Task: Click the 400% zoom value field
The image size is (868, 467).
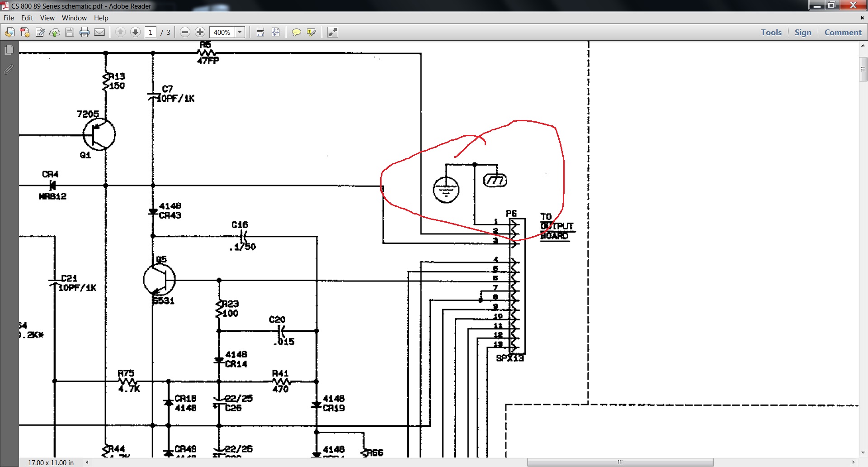Action: tap(222, 32)
